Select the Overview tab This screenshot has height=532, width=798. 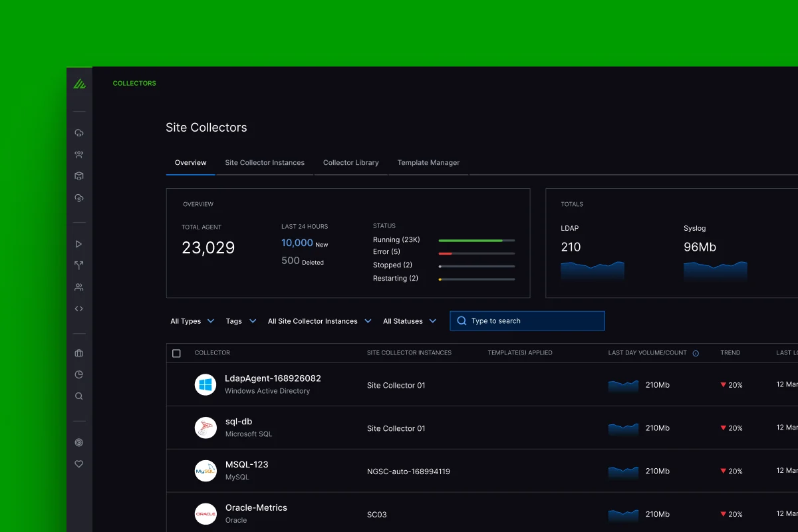(x=191, y=162)
